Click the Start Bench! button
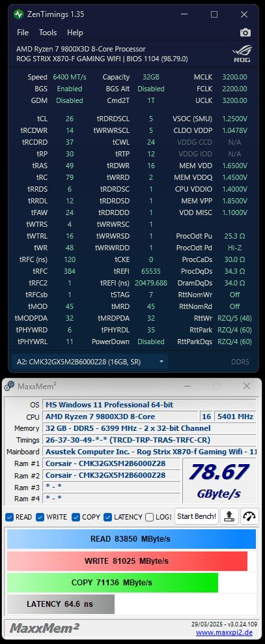 tap(197, 516)
